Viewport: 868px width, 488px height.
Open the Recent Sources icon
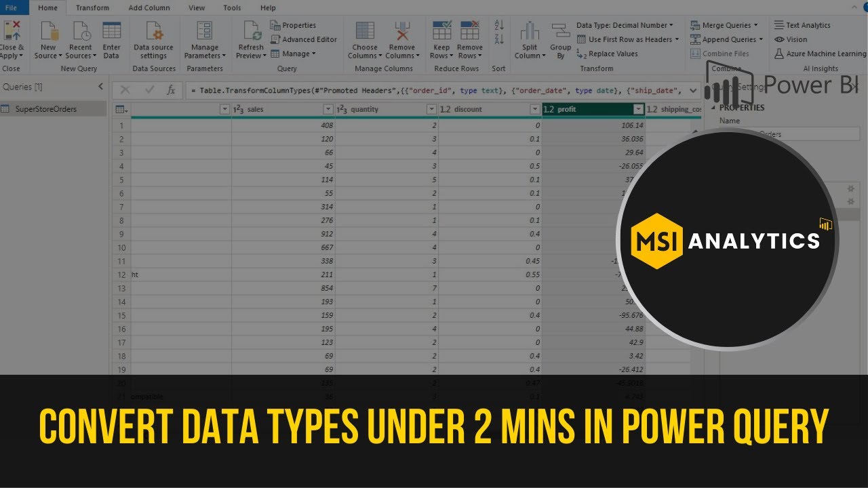80,31
